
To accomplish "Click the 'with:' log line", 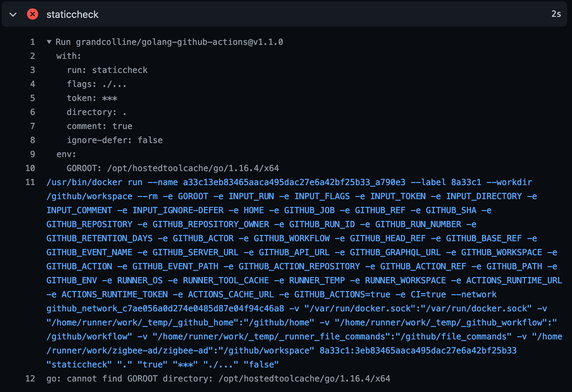I will click(69, 56).
